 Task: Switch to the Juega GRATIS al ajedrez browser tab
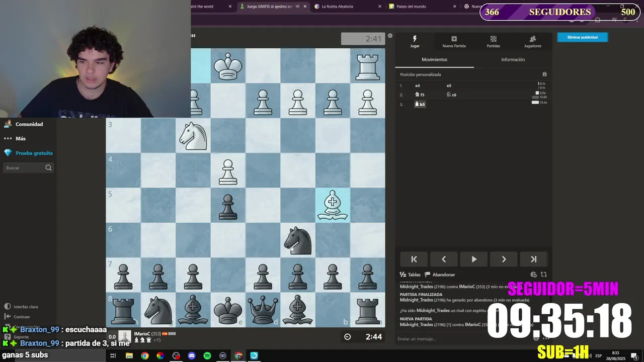269,7
